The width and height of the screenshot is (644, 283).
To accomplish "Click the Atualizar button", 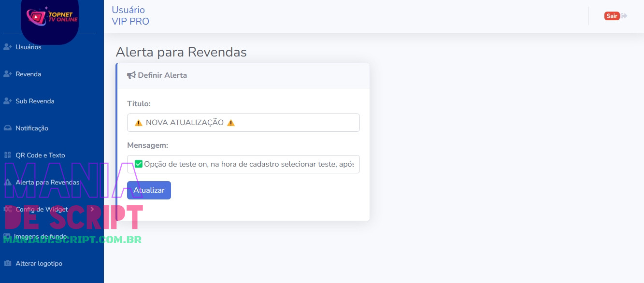I will point(149,190).
